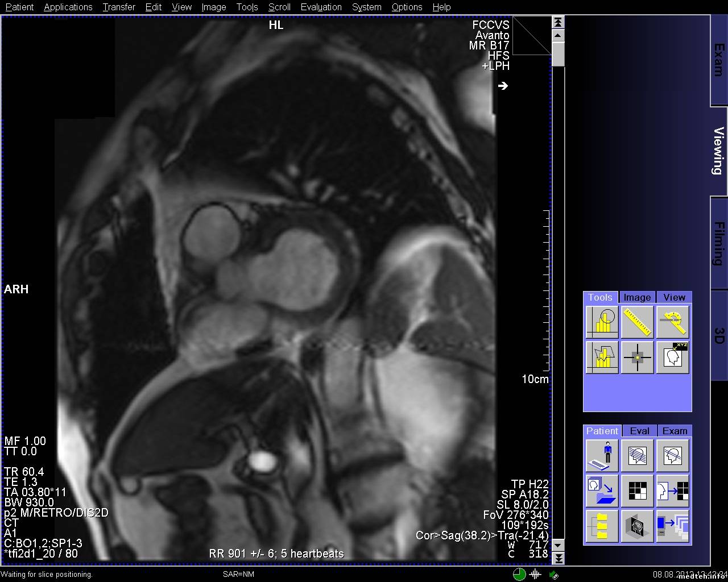Select the freehand ROI histogram tool
The image size is (728, 582).
click(602, 357)
